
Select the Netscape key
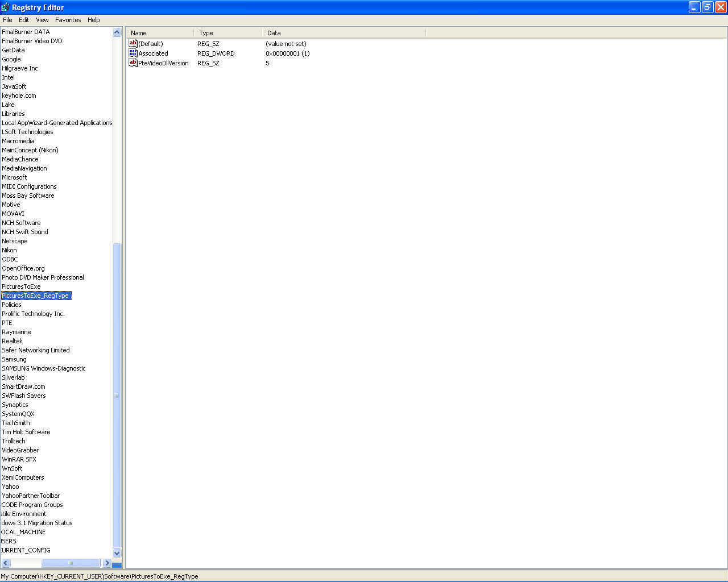click(x=15, y=241)
